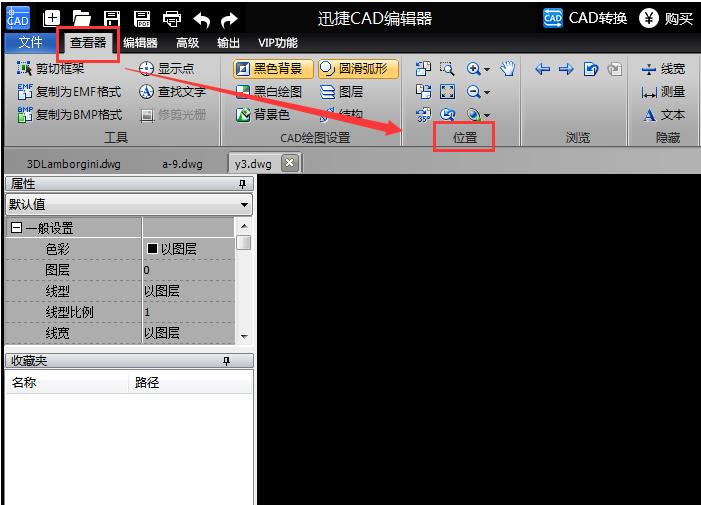The height and width of the screenshot is (505, 701).
Task: Click the 购买 purchase button
Action: click(x=666, y=18)
